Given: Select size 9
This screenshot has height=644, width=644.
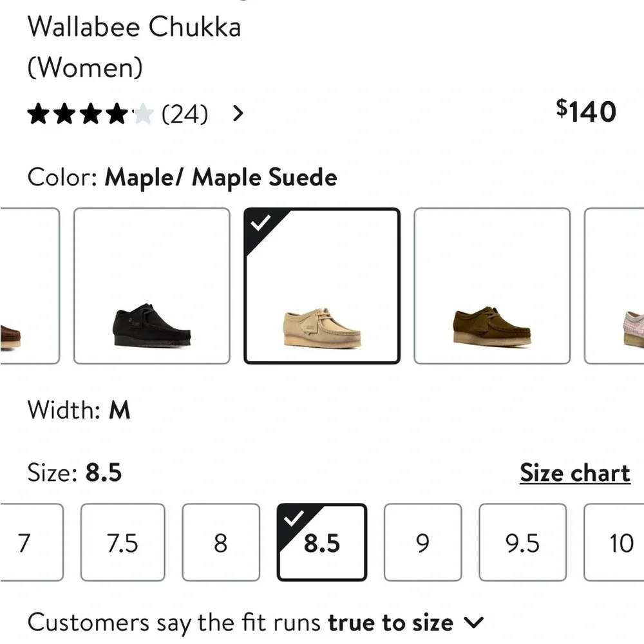Looking at the screenshot, I should [x=422, y=543].
